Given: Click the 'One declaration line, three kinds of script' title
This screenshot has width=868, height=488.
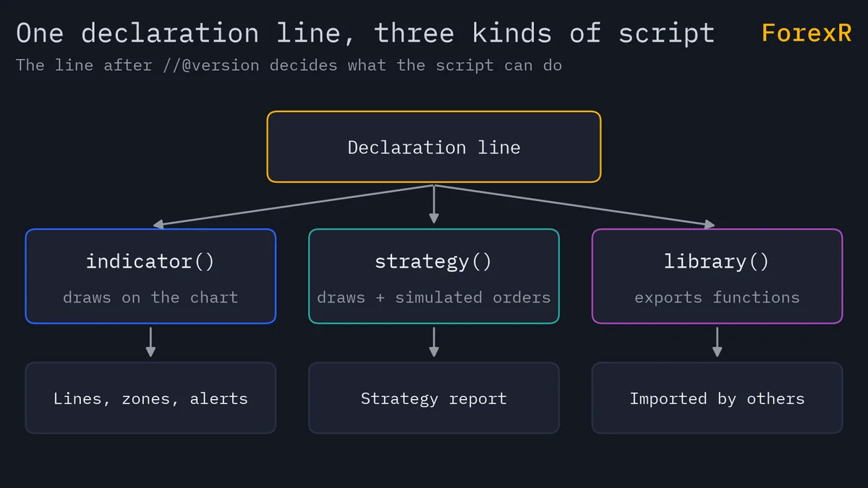Looking at the screenshot, I should 365,33.
